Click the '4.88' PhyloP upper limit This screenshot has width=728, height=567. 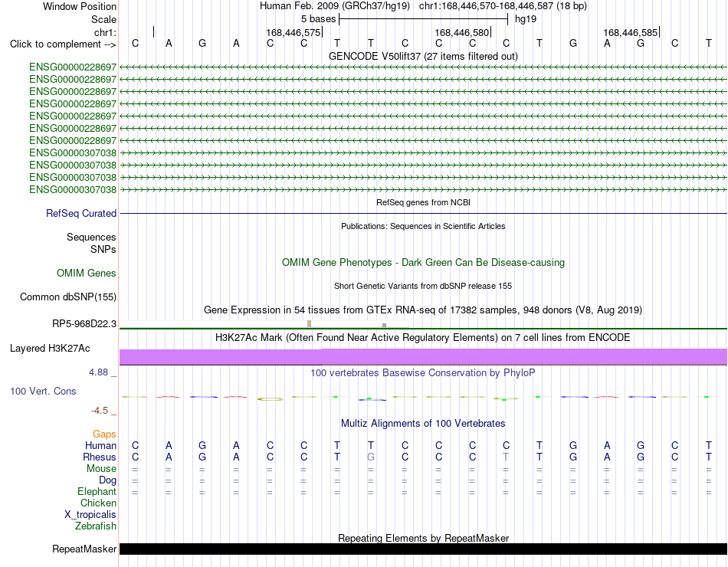(98, 372)
